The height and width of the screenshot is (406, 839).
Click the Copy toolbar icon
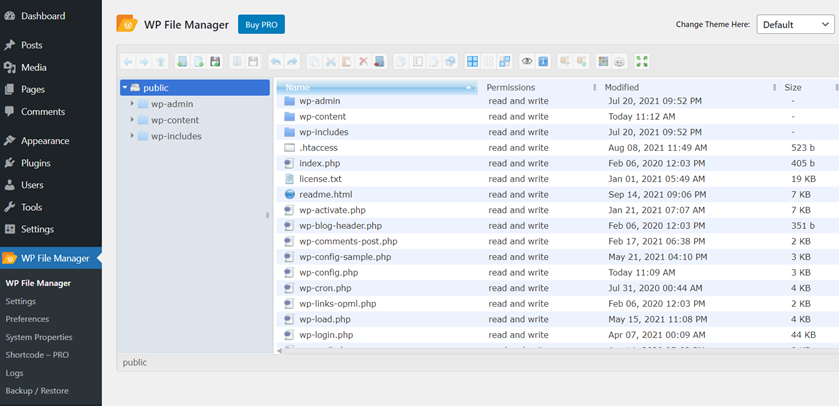click(x=315, y=62)
